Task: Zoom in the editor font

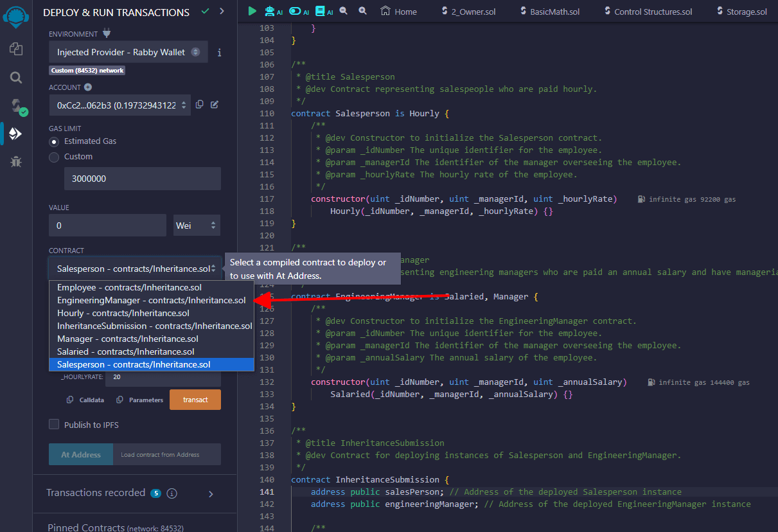Action: click(x=363, y=11)
